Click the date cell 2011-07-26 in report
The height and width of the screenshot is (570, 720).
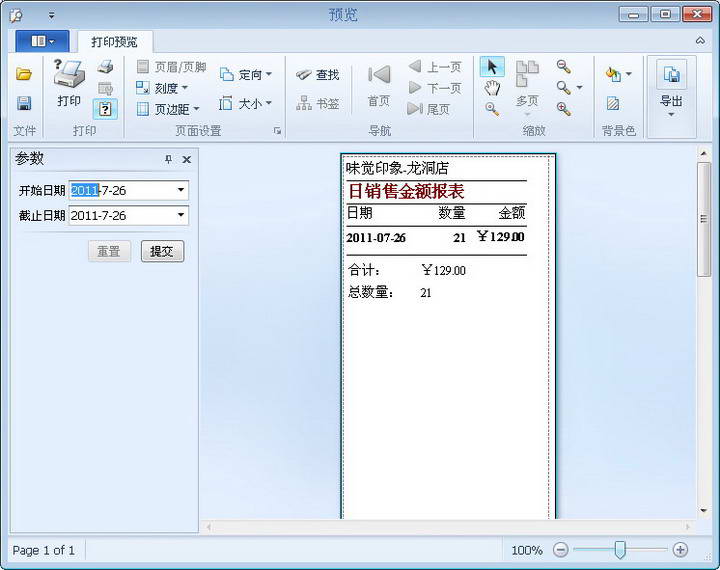pyautogui.click(x=376, y=238)
